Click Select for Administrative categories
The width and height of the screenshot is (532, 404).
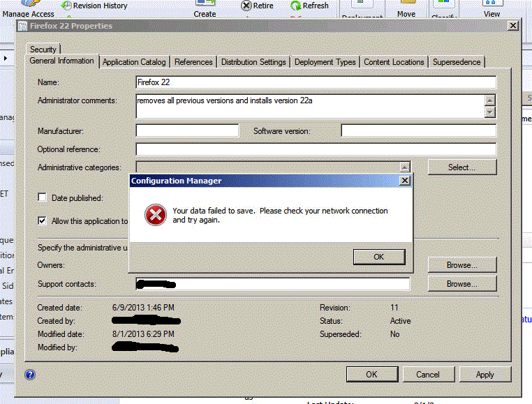[x=462, y=167]
